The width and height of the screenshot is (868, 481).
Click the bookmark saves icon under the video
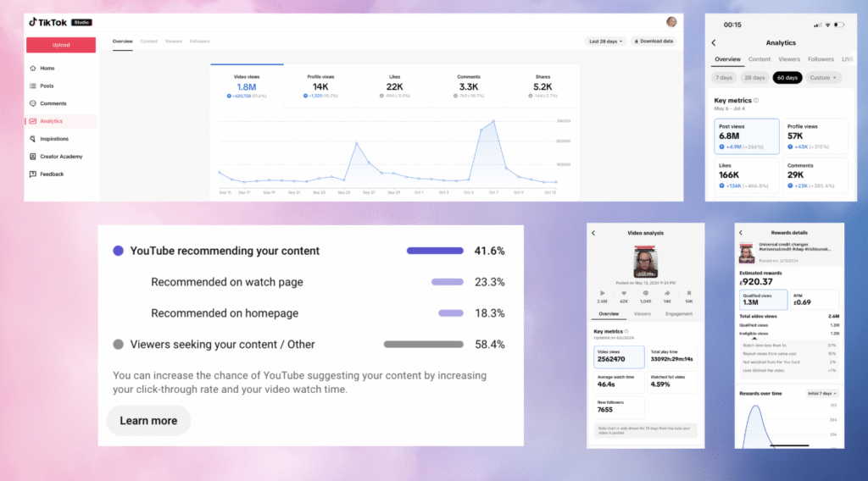coord(689,294)
